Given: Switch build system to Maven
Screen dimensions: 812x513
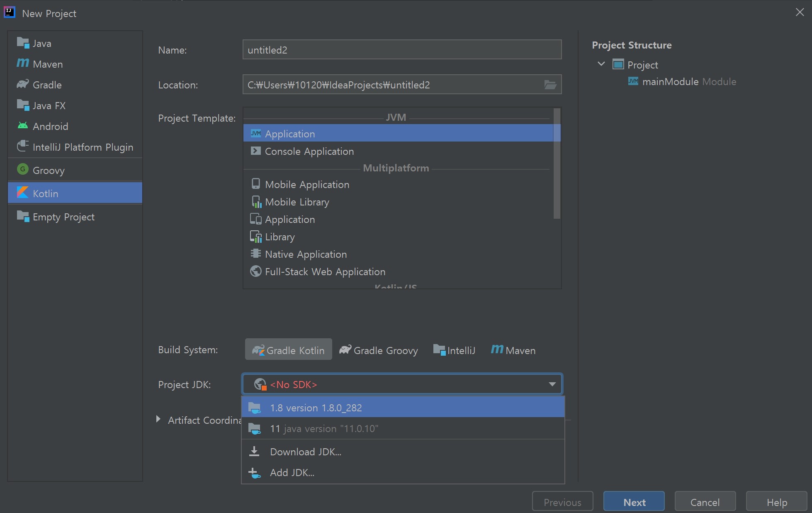Looking at the screenshot, I should tap(513, 350).
